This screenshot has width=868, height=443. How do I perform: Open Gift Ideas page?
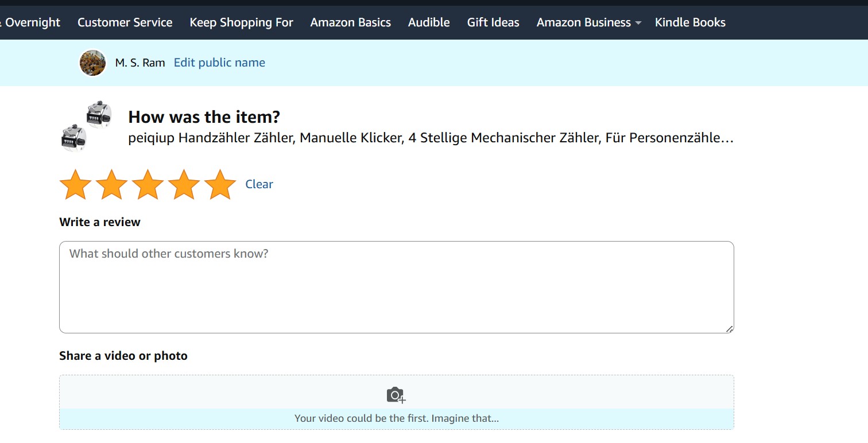tap(493, 22)
